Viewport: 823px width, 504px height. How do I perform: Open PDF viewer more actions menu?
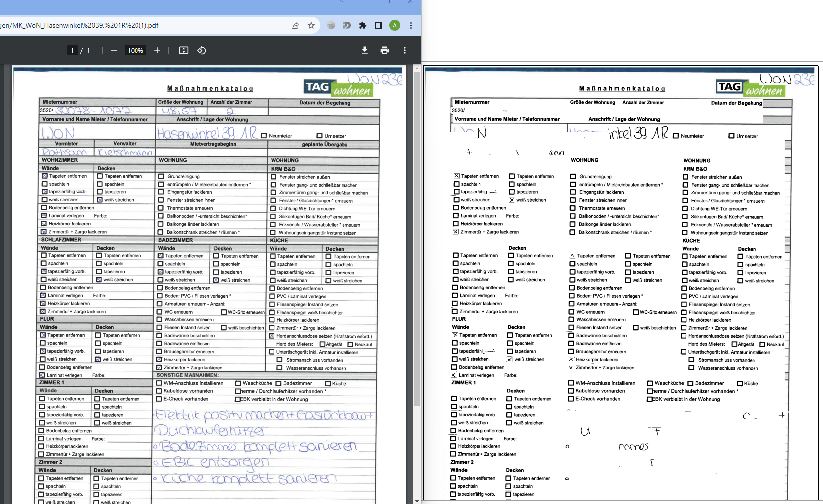(x=405, y=50)
